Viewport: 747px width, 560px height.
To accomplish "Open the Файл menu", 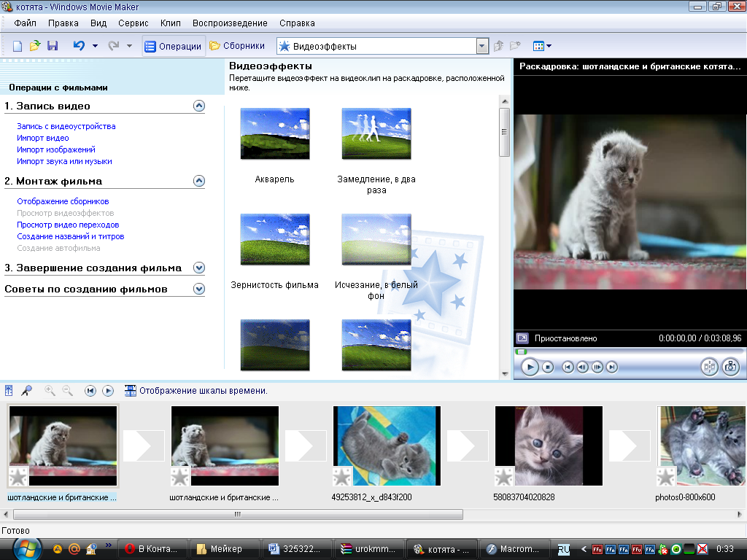I will 26,23.
